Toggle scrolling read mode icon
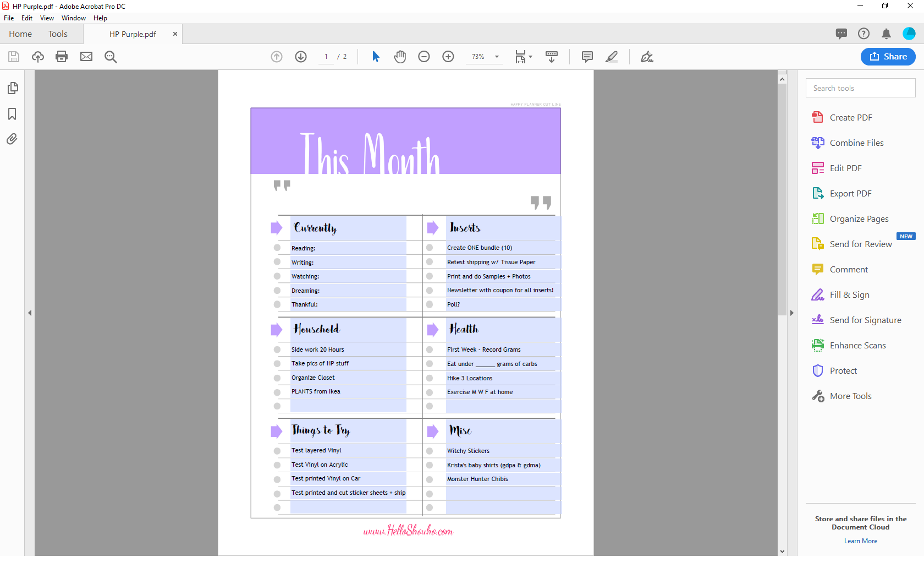The image size is (924, 568). 552,57
